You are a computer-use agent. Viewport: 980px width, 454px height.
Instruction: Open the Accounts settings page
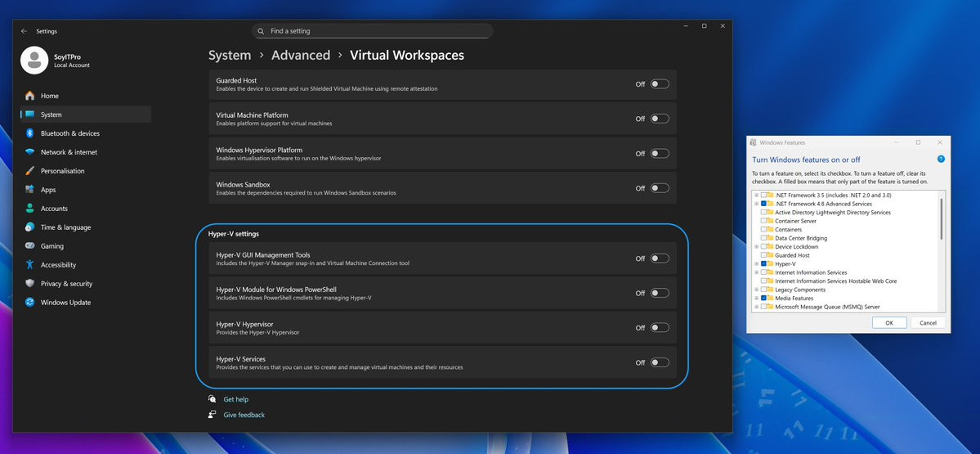[x=86, y=209]
